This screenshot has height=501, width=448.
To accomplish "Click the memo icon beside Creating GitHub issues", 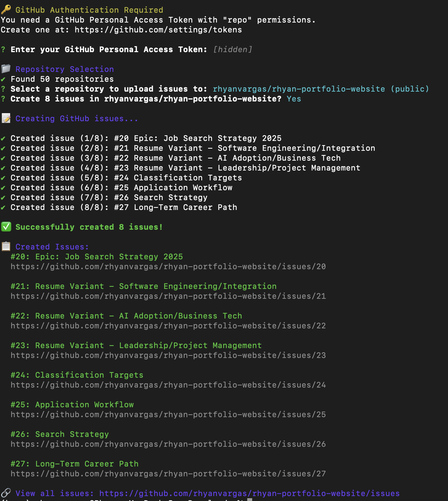I will point(6,118).
